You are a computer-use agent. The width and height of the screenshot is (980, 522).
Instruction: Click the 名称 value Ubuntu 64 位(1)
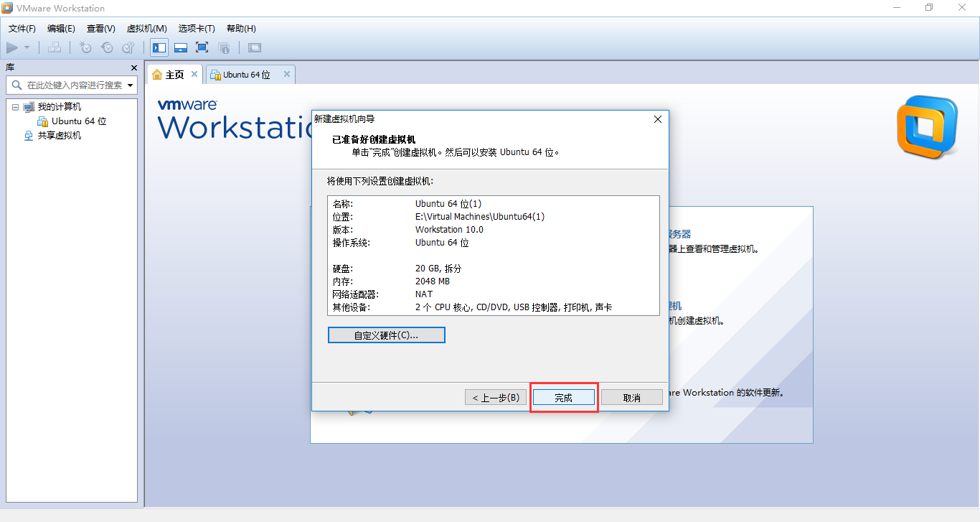pyautogui.click(x=448, y=204)
